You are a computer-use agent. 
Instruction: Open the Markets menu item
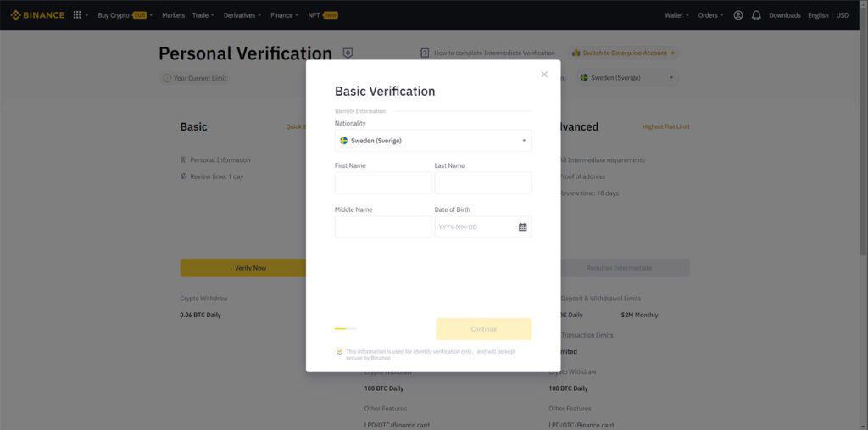pyautogui.click(x=173, y=15)
